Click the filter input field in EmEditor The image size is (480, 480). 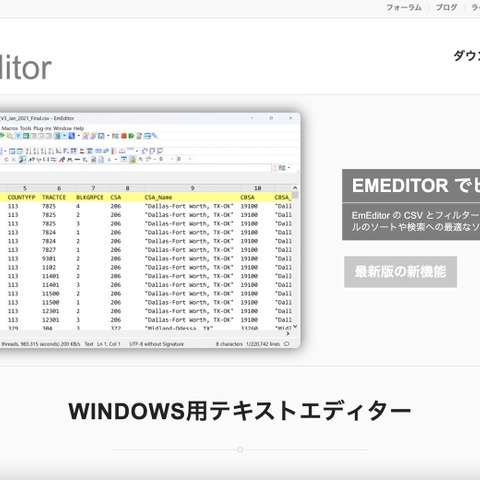135,168
